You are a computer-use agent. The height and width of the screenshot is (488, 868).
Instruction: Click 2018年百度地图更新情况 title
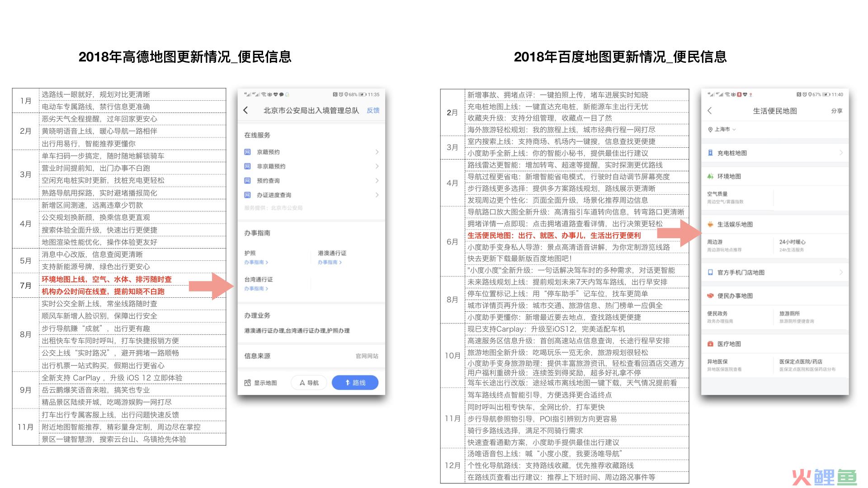coord(620,57)
